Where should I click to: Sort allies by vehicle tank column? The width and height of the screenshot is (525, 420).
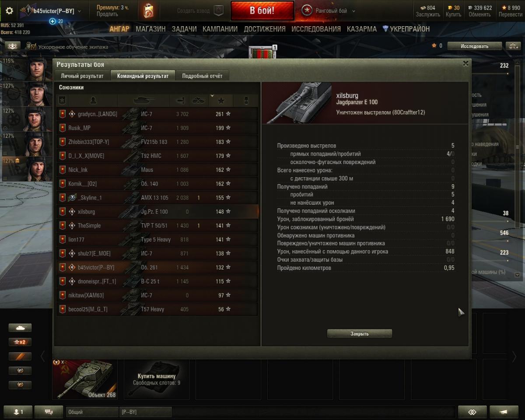click(143, 101)
